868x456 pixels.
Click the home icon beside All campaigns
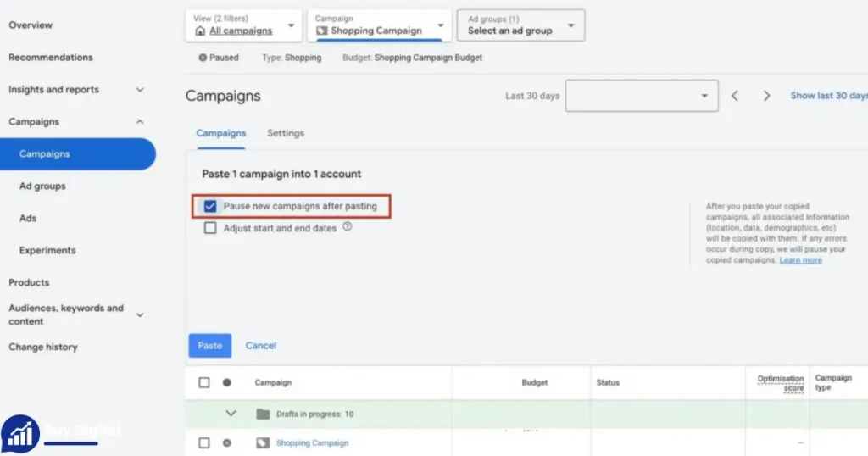[x=200, y=31]
